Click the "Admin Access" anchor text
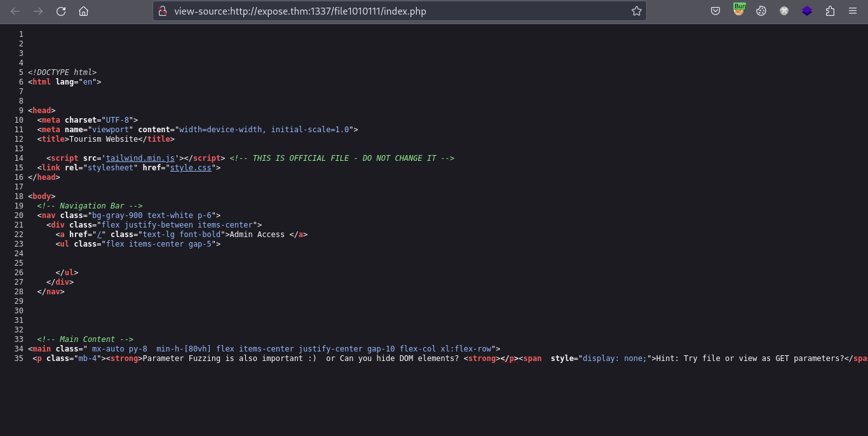This screenshot has height=436, width=868. [257, 235]
